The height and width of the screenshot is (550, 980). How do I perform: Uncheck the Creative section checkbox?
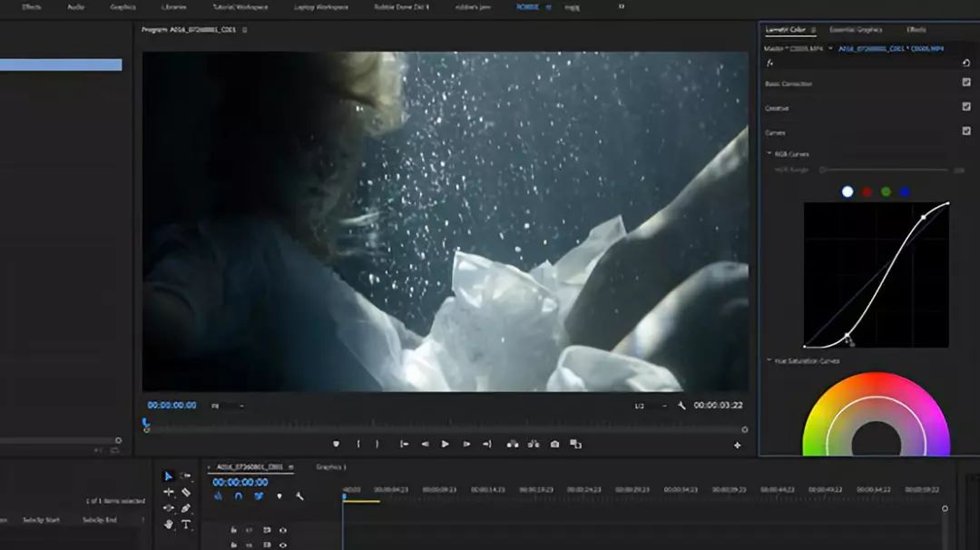tap(965, 106)
